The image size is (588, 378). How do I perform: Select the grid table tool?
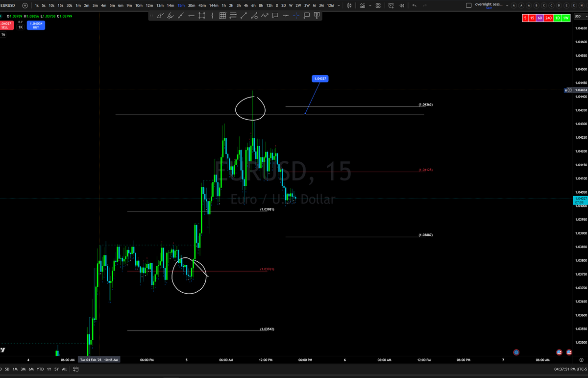222,16
